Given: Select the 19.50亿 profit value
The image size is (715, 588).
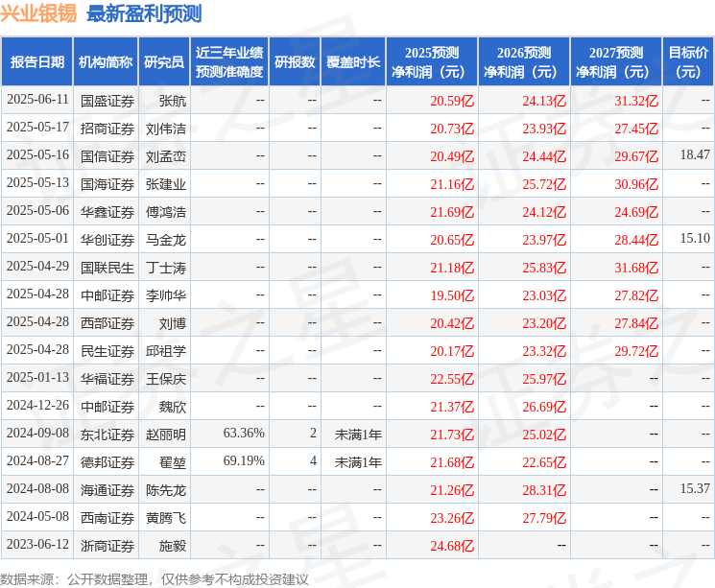Looking at the screenshot, I should pyautogui.click(x=452, y=295).
